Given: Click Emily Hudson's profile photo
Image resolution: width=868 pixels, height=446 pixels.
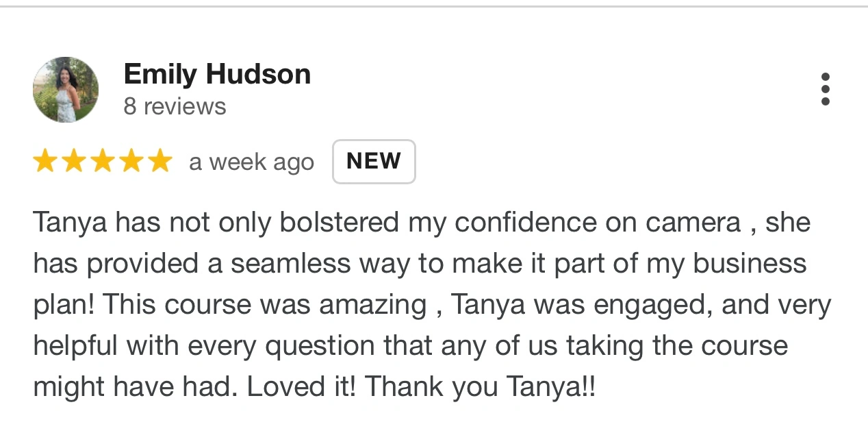Looking at the screenshot, I should point(66,90).
